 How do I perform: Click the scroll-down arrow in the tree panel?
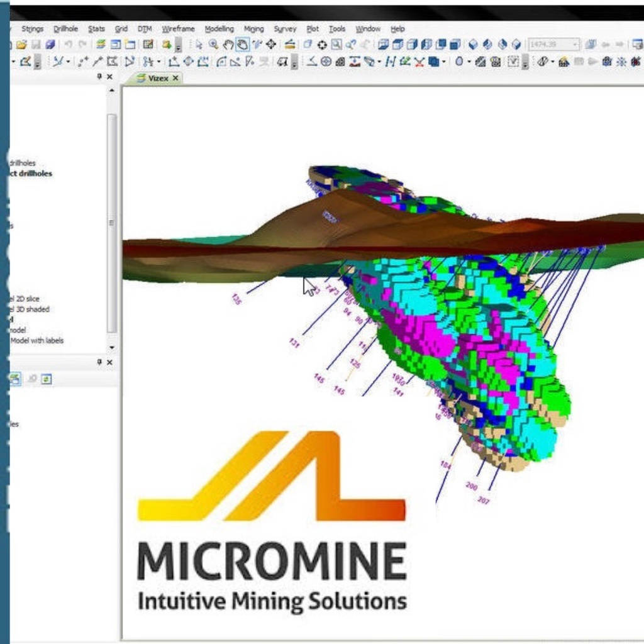112,347
